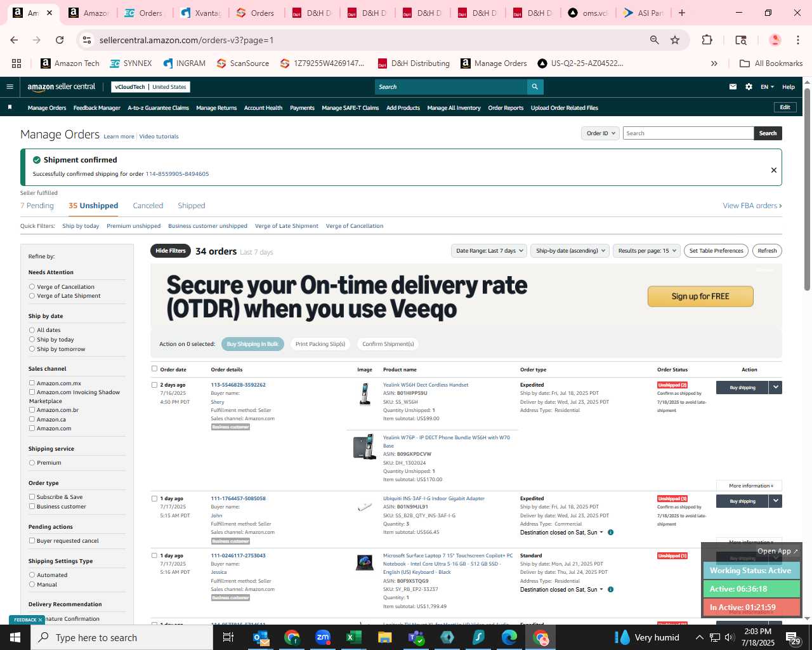This screenshot has width=812, height=650.
Task: Open order link 111-0246117-2753043
Action: click(238, 555)
